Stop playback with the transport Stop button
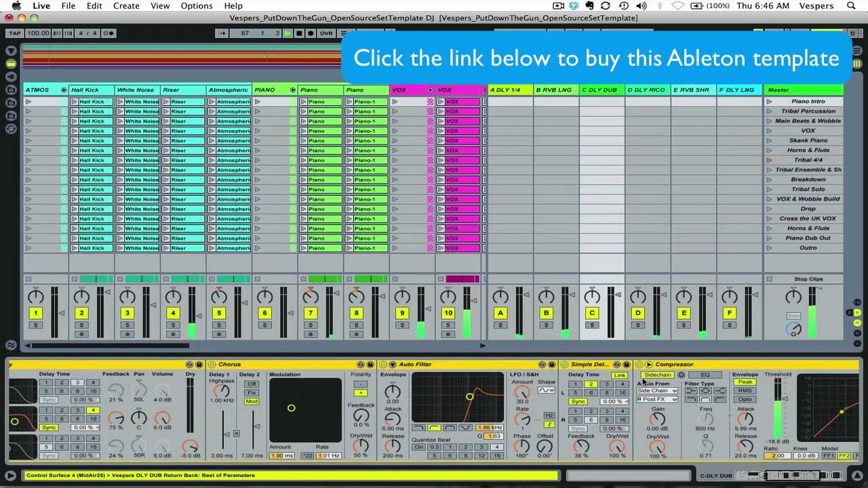 pos(299,33)
